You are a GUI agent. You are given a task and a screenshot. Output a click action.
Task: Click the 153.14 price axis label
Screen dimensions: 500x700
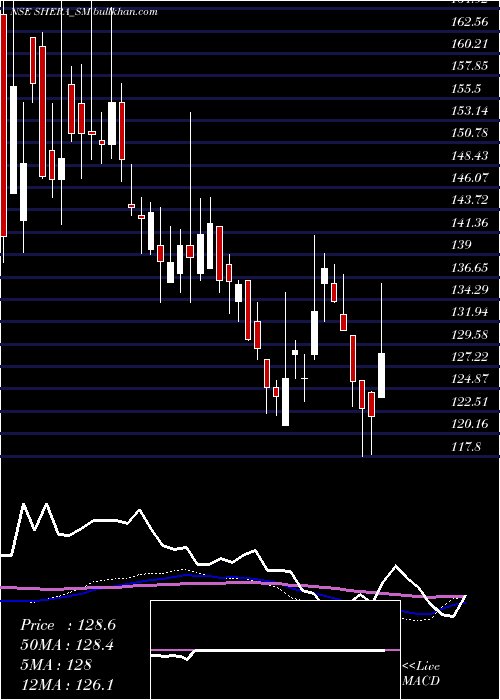[470, 111]
